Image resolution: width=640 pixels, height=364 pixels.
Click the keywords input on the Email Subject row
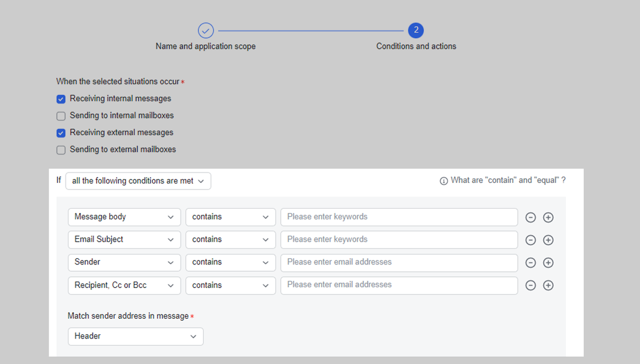(x=399, y=240)
